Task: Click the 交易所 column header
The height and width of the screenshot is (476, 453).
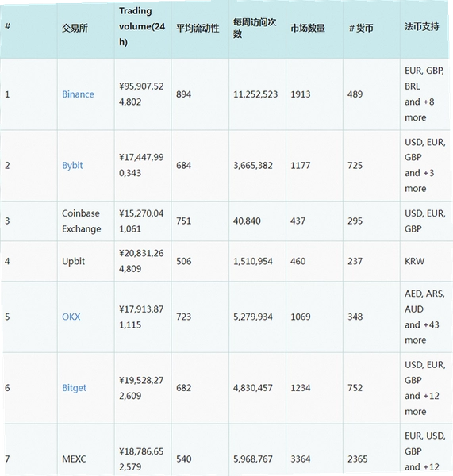Action: 75,29
